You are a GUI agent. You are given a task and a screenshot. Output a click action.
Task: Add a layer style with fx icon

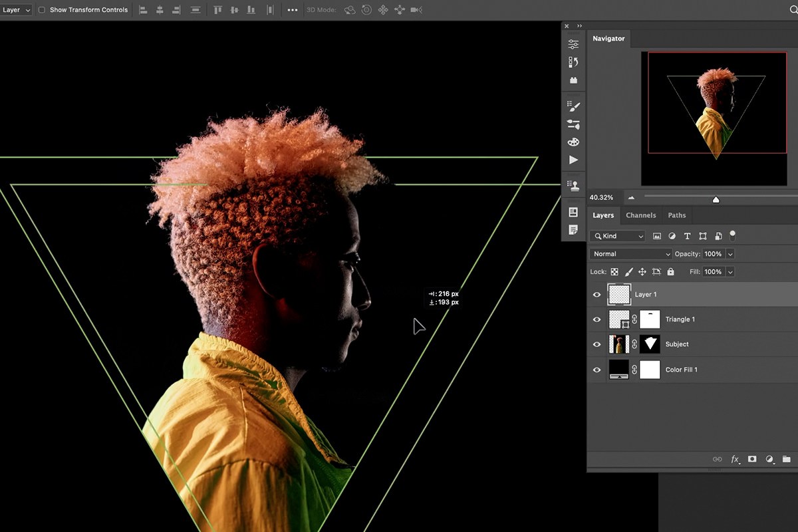[735, 459]
